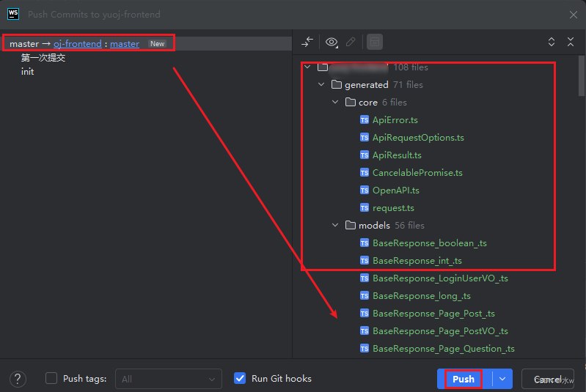The width and height of the screenshot is (586, 392).
Task: Click the file tree vertical scrollbar
Action: coord(581,75)
